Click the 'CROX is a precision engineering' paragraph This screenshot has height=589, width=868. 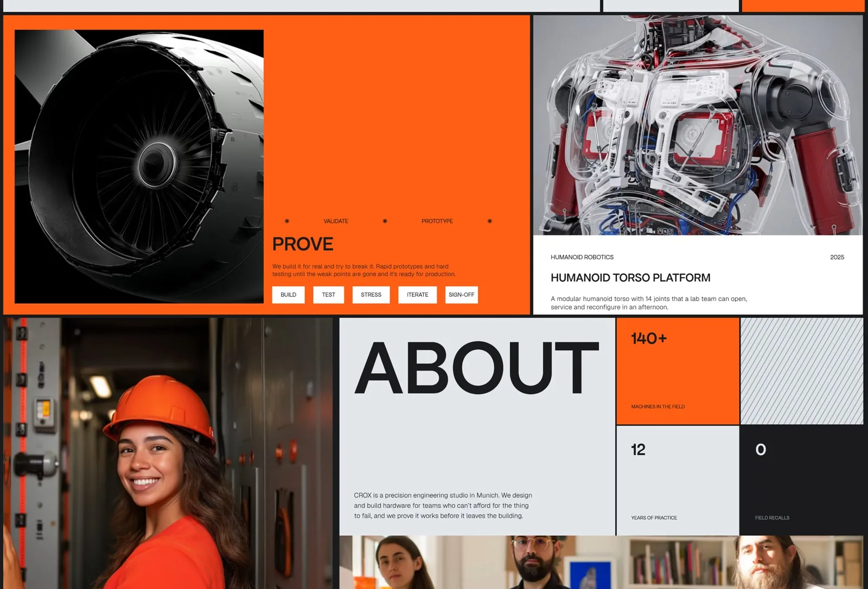point(443,505)
